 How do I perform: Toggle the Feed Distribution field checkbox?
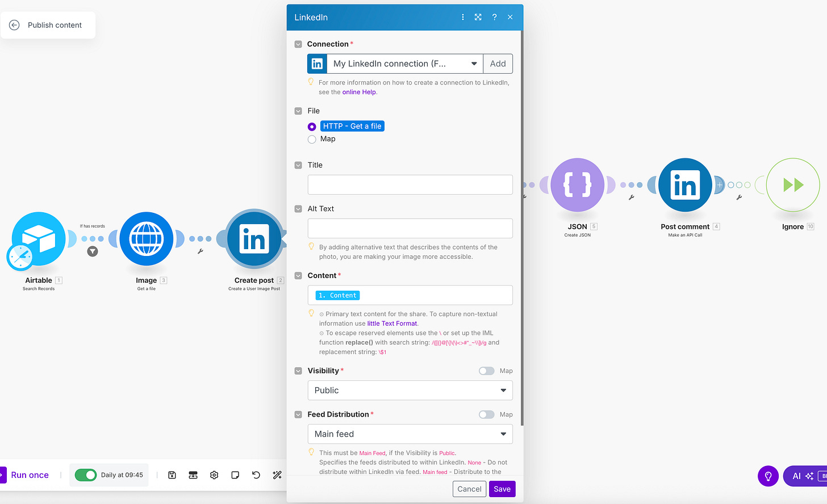coord(298,415)
